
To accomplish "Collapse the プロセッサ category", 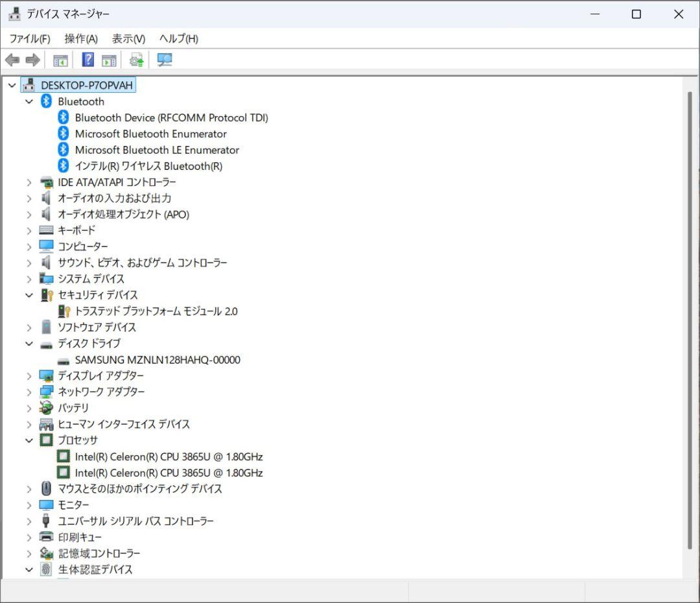I will pos(29,440).
